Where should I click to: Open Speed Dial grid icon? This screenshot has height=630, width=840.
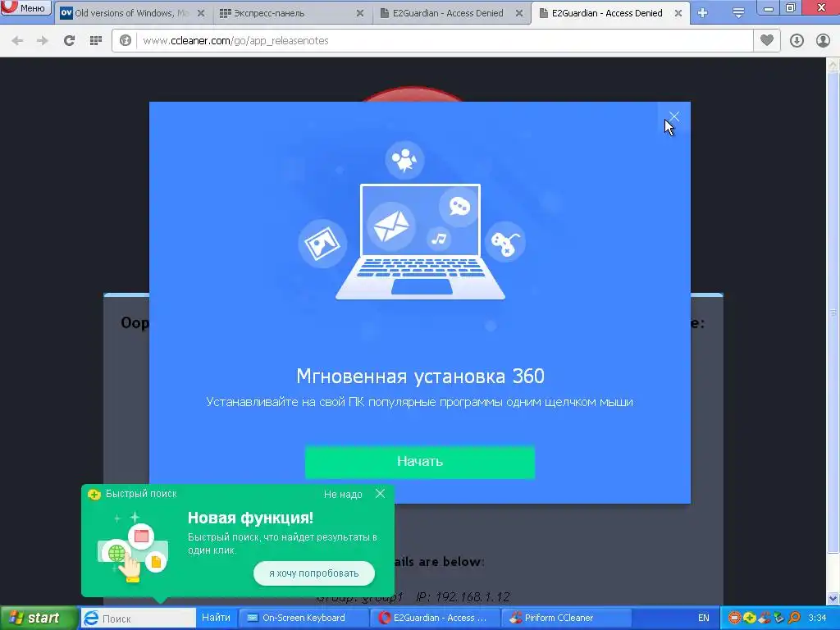pyautogui.click(x=96, y=41)
